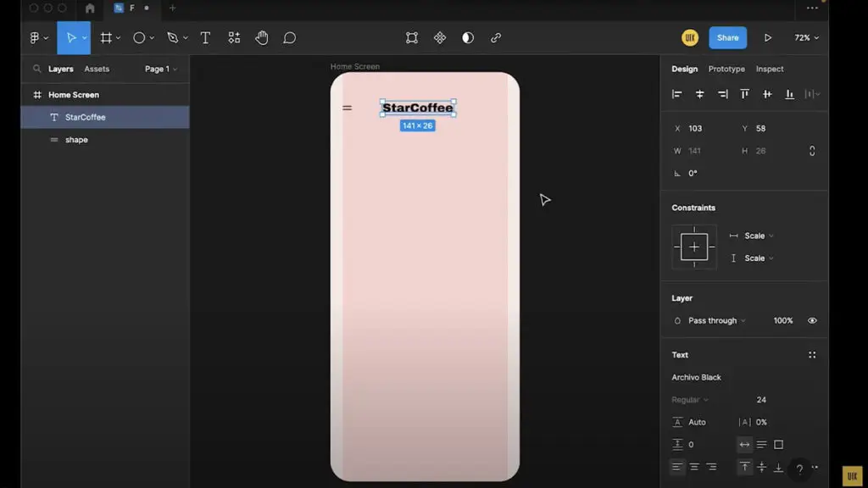Switch to the Assets tab
The height and width of the screenshot is (488, 868).
pyautogui.click(x=97, y=69)
